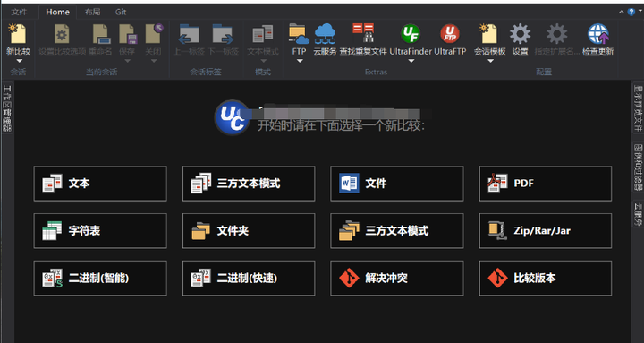Open Git 比较版本 compare versions
This screenshot has height=343, width=644.
[x=546, y=278]
